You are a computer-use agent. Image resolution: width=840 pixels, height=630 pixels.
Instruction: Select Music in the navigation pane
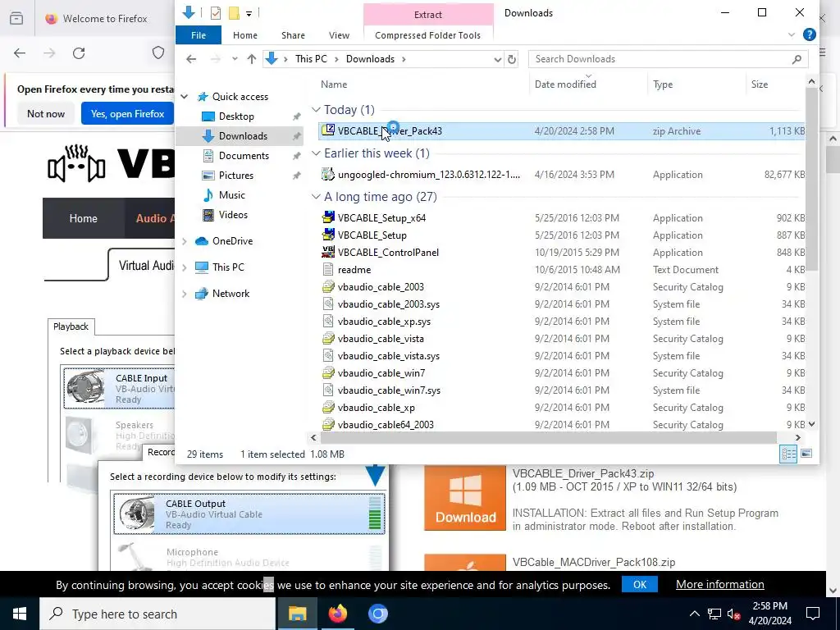(x=231, y=195)
